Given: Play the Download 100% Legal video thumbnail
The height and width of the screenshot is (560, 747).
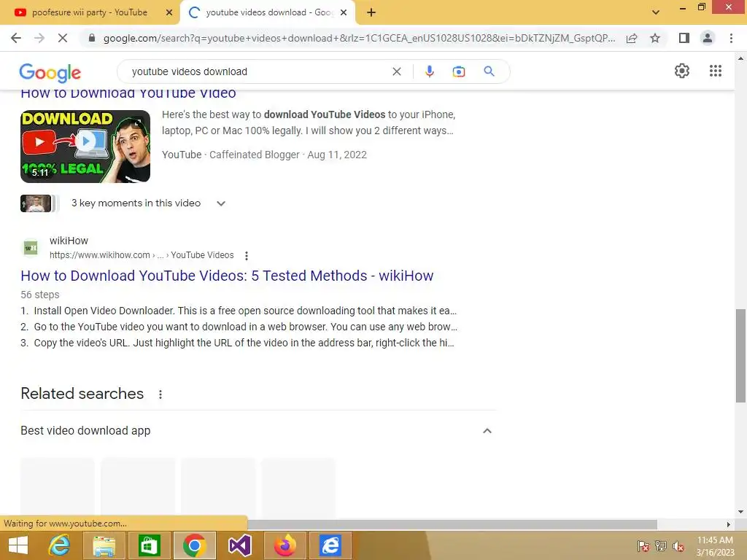Looking at the screenshot, I should coord(85,146).
